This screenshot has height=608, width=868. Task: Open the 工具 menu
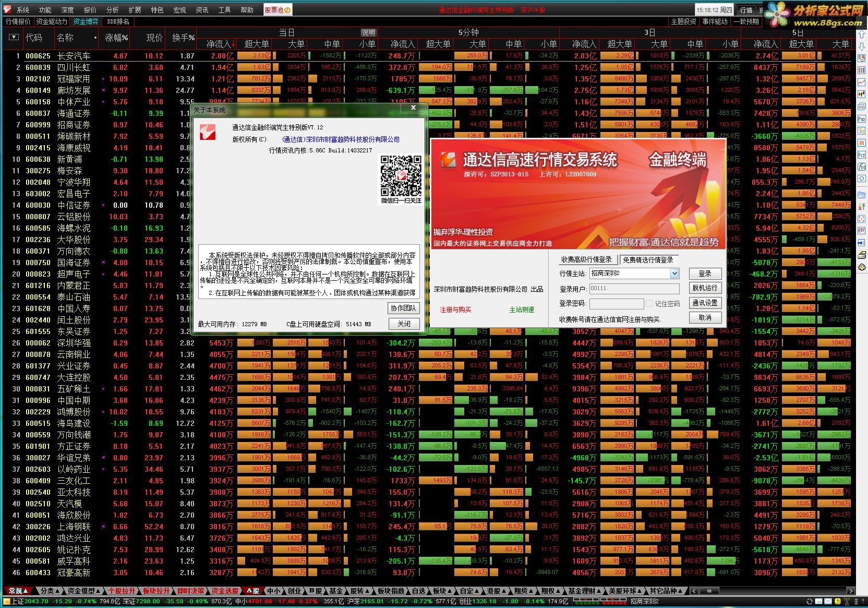(x=224, y=10)
